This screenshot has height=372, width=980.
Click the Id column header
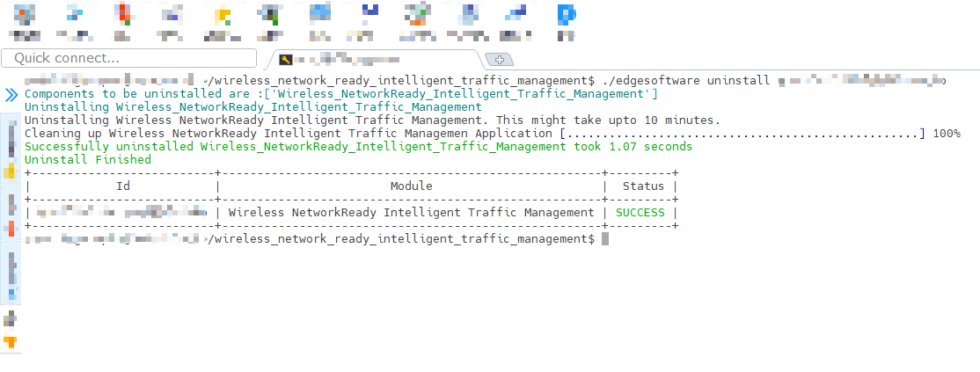[x=123, y=186]
